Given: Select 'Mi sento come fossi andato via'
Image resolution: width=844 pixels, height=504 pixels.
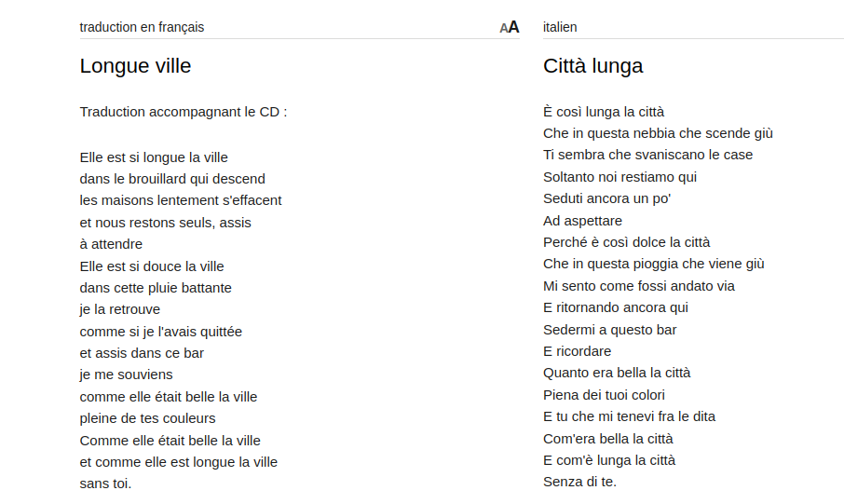Looking at the screenshot, I should point(639,286).
